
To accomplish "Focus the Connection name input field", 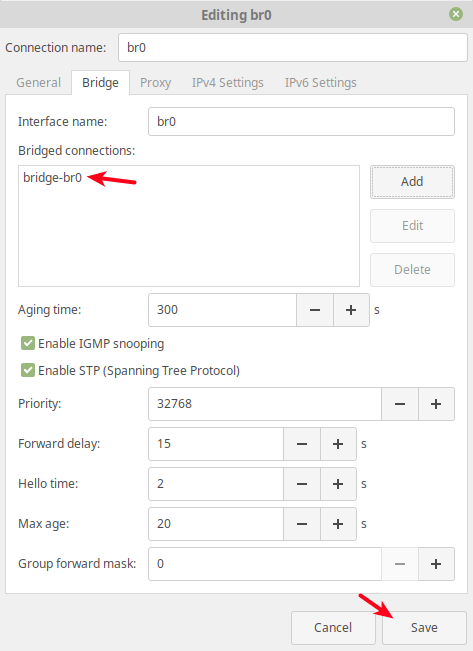I will (293, 48).
